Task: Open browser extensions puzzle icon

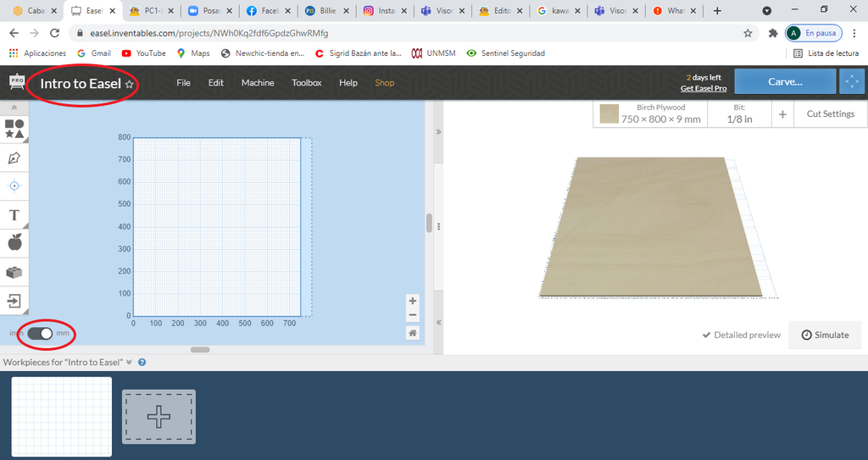Action: (x=773, y=33)
